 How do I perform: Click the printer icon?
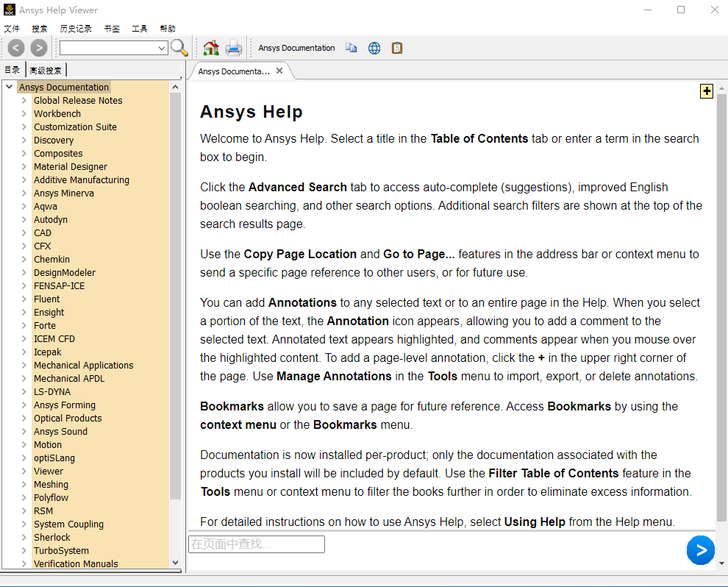click(x=234, y=49)
